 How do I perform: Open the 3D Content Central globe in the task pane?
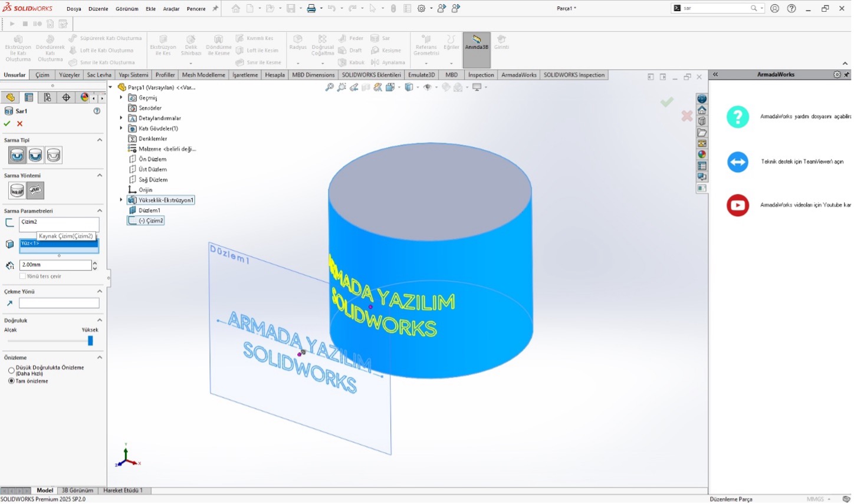(702, 99)
